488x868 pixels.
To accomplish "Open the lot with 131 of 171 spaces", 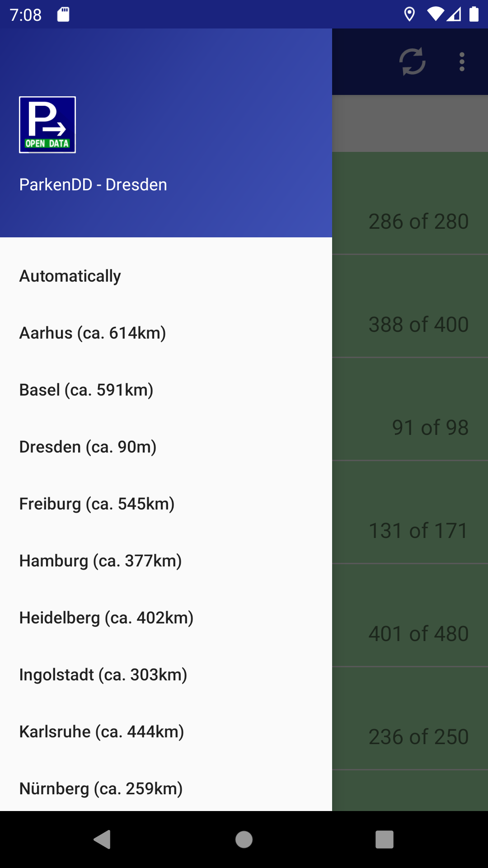I will click(x=418, y=530).
